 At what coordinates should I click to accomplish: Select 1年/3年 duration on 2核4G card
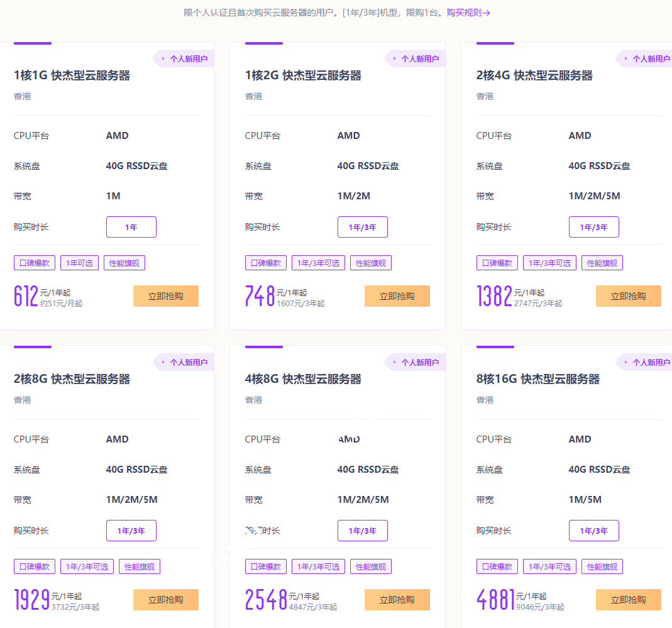point(594,227)
